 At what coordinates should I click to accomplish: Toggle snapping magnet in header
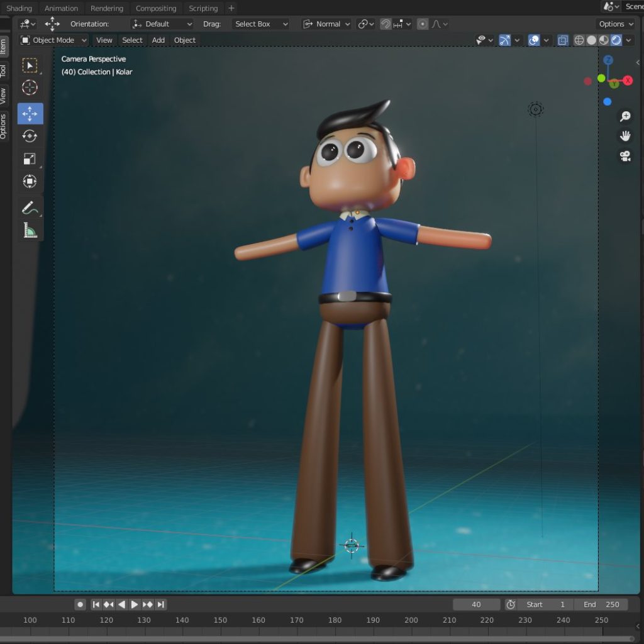coord(386,24)
